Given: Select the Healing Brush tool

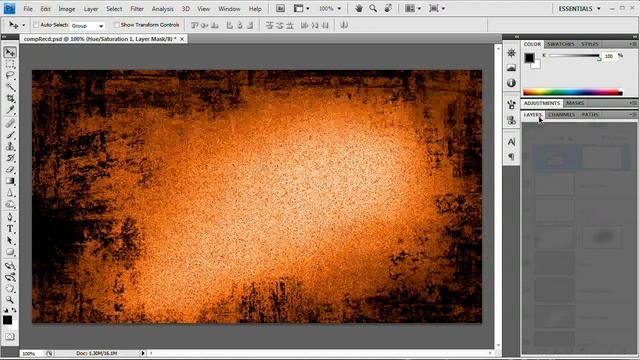Looking at the screenshot, I should tap(10, 123).
